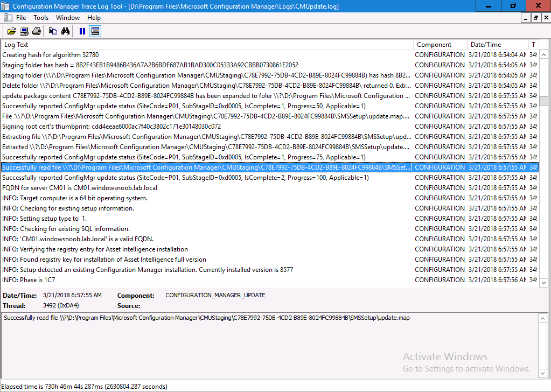This screenshot has width=551, height=392.
Task: Click the Print toolbar icon
Action: (37, 31)
